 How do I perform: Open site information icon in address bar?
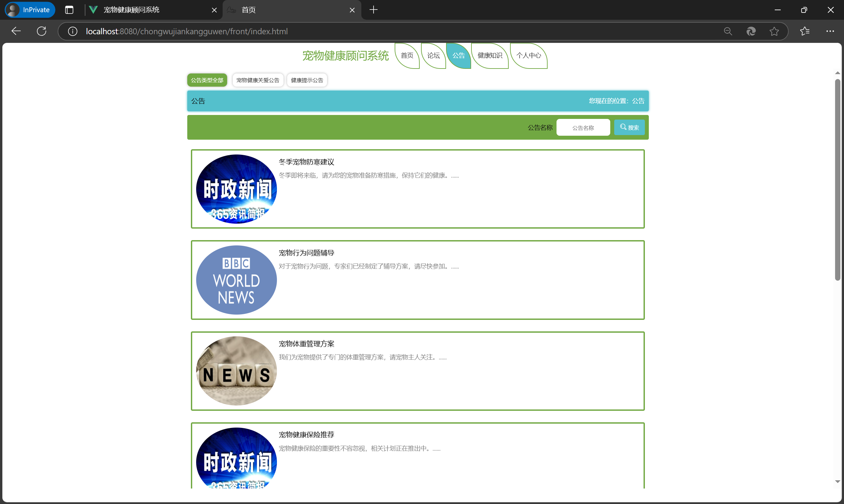pos(73,31)
